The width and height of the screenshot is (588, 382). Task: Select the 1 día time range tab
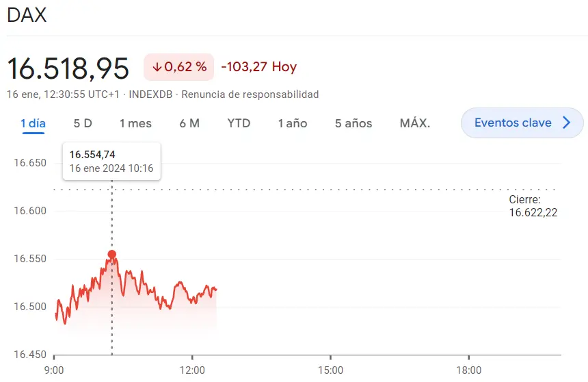pyautogui.click(x=33, y=123)
